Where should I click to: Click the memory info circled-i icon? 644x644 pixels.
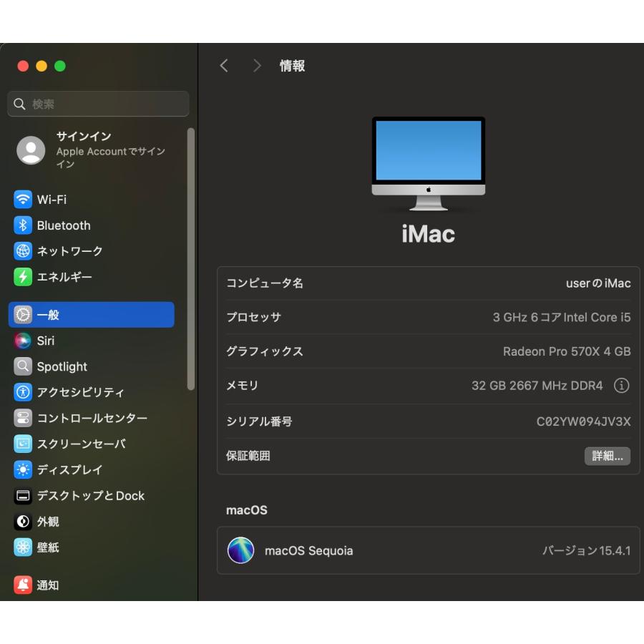click(x=622, y=386)
